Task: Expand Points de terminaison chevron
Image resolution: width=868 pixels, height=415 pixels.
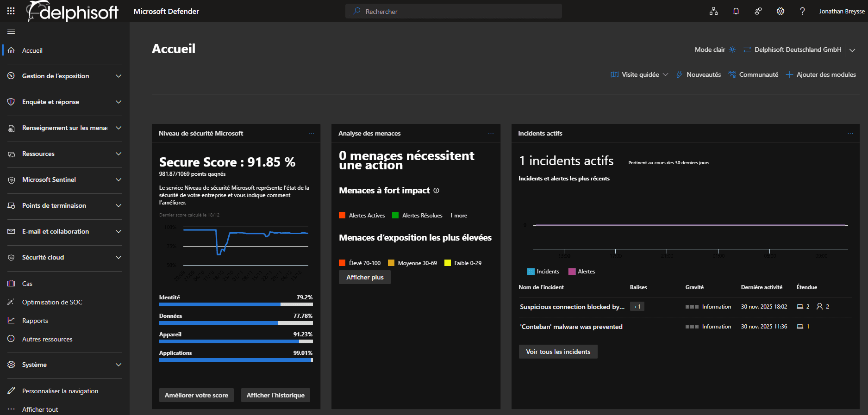Action: pos(119,205)
